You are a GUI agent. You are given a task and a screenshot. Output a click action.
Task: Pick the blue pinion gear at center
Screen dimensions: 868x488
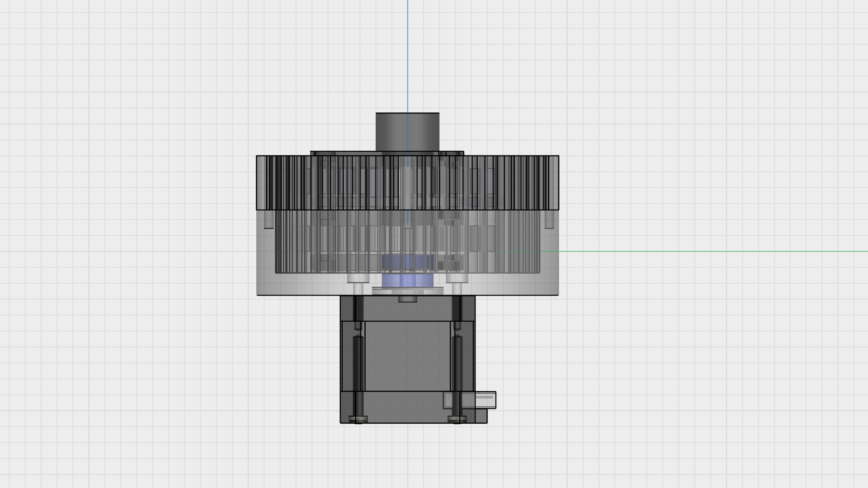(408, 271)
